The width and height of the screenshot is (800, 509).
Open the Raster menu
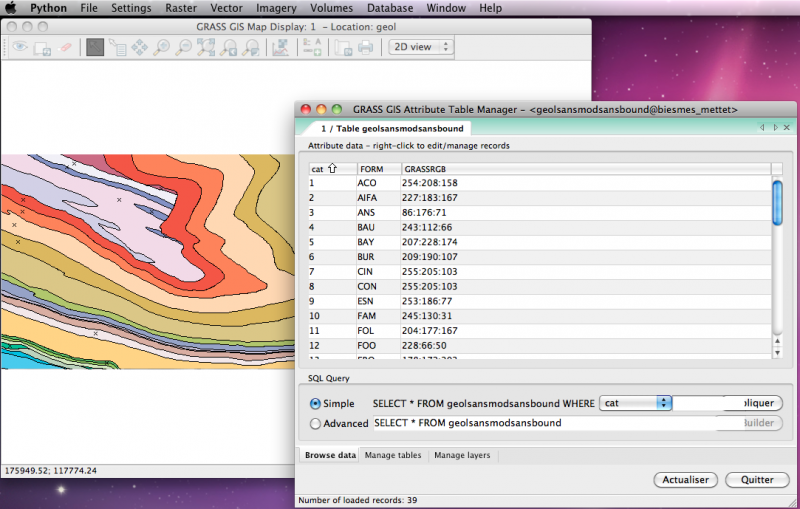179,8
